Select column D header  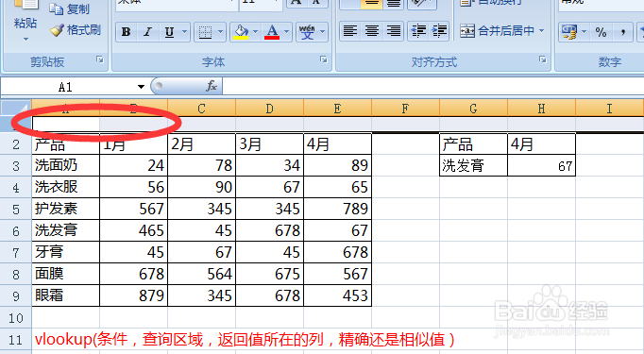pos(269,109)
